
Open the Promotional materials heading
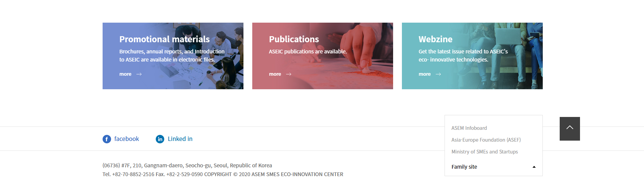coord(165,39)
